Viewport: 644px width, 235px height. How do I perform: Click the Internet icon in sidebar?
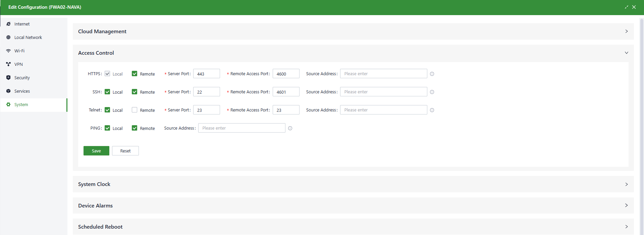(x=8, y=24)
